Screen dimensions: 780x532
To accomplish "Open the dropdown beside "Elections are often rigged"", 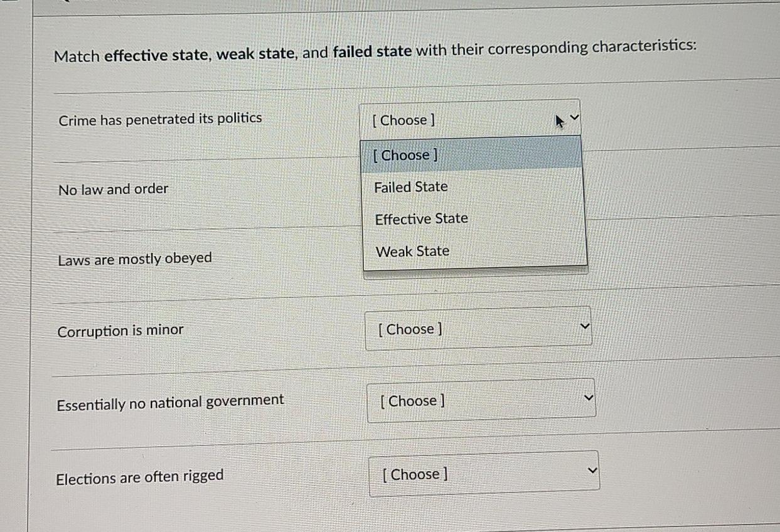I will pyautogui.click(x=483, y=474).
